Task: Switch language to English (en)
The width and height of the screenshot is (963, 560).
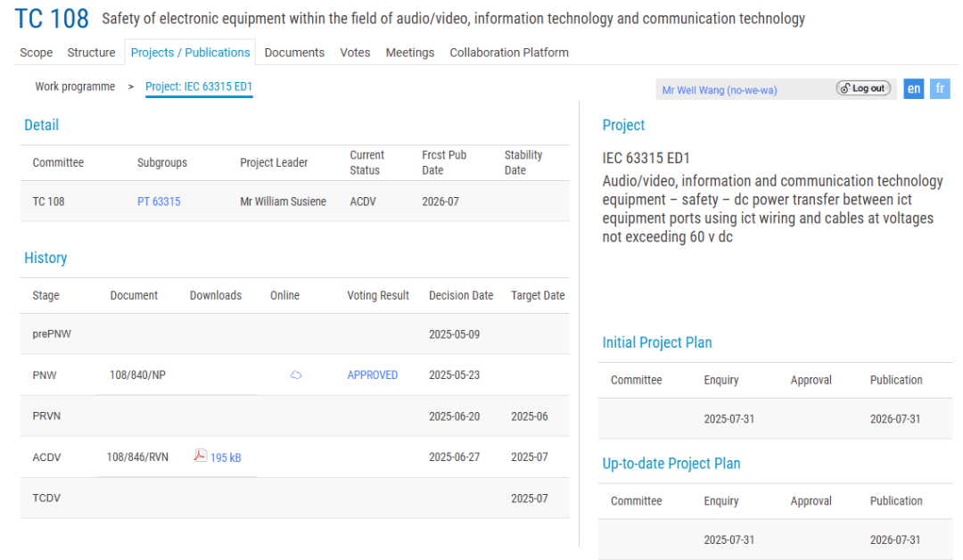Action: (x=913, y=88)
